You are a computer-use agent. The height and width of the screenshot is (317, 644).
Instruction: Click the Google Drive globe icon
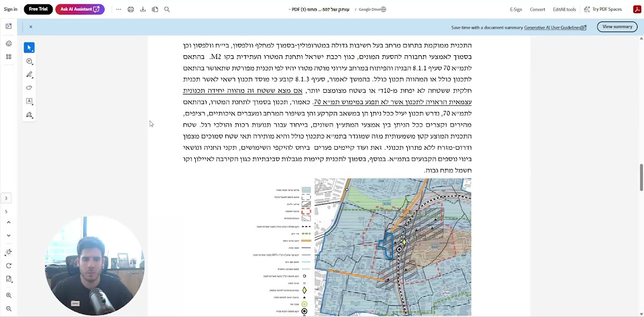[383, 9]
